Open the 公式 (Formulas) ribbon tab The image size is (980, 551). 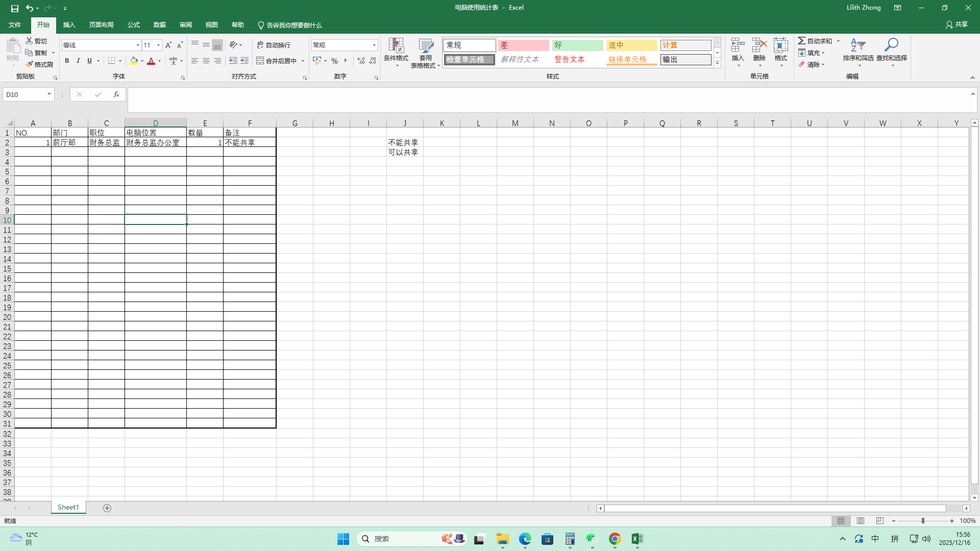click(134, 25)
